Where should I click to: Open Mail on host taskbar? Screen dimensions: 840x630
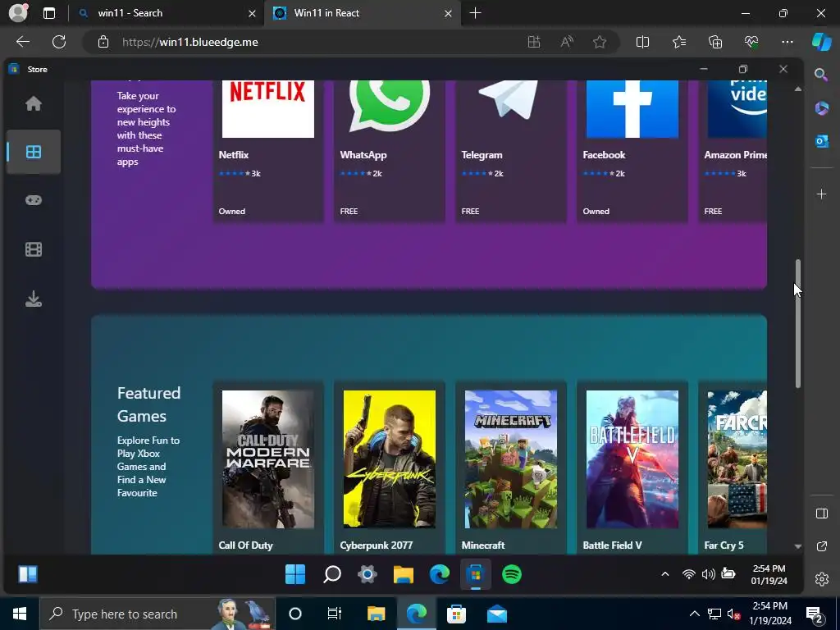point(496,614)
